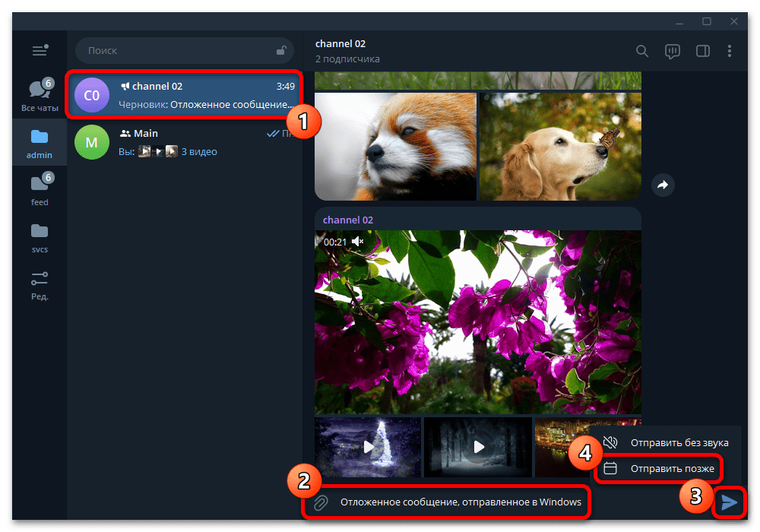Click '2 подписчика' subscriber count
Image resolution: width=760 pixels, height=532 pixels.
tap(347, 59)
